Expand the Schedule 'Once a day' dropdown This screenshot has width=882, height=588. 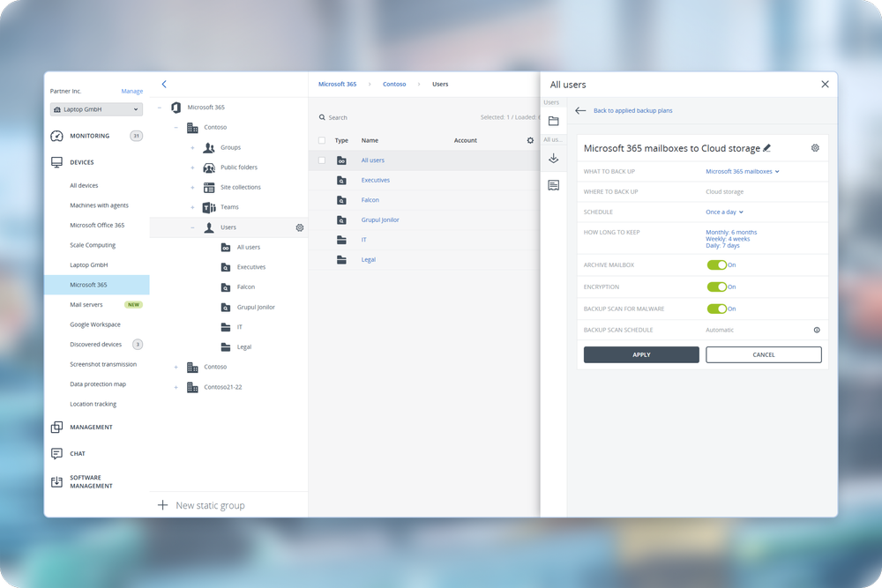724,212
